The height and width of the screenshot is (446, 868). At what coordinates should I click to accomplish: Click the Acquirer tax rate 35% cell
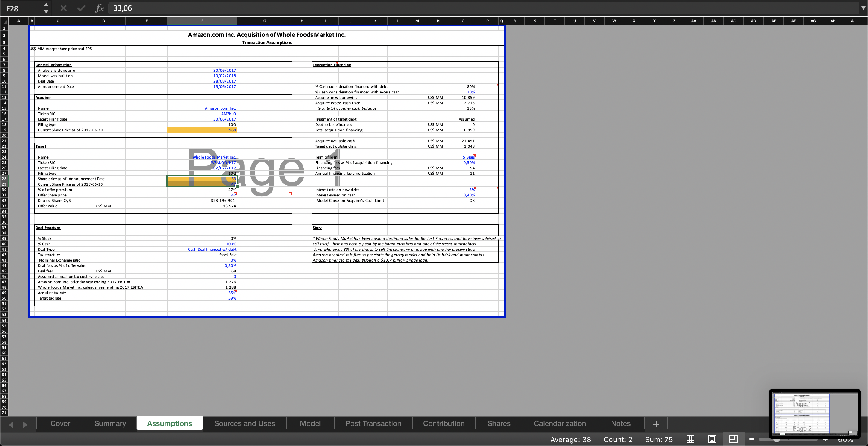pos(202,293)
